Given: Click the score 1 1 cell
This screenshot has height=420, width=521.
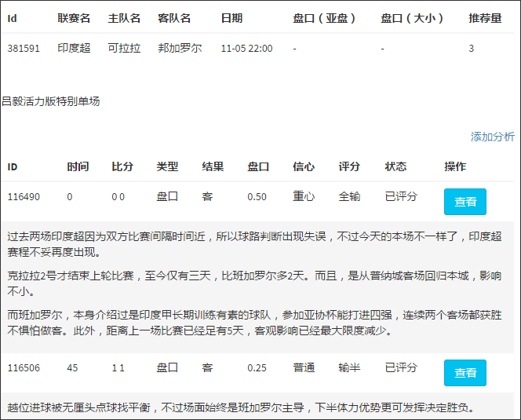Looking at the screenshot, I should (118, 368).
